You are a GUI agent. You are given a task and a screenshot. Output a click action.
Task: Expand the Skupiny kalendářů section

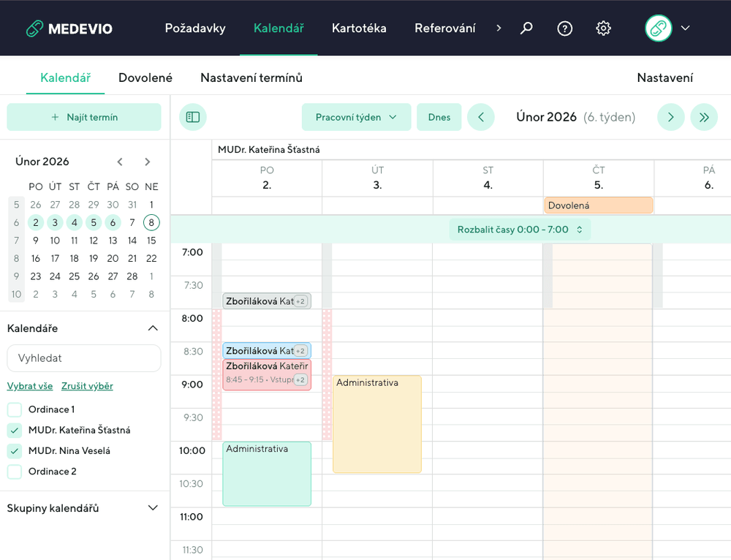153,508
